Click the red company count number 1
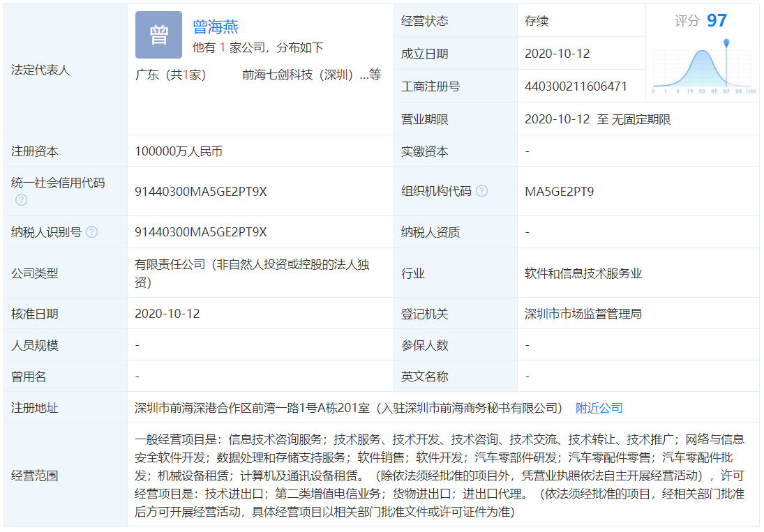The width and height of the screenshot is (764, 532). pos(223,48)
